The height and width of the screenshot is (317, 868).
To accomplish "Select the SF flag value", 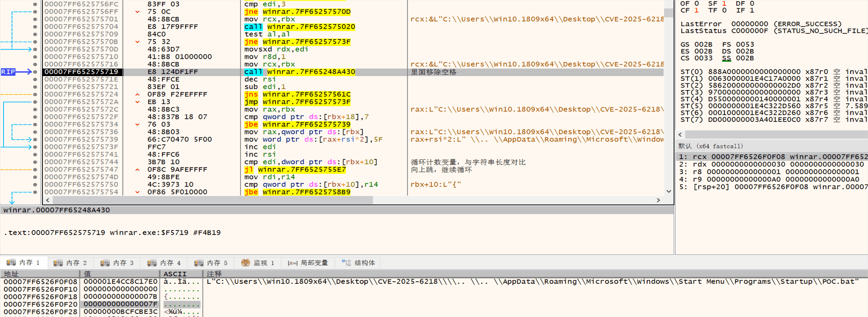I will 724,4.
